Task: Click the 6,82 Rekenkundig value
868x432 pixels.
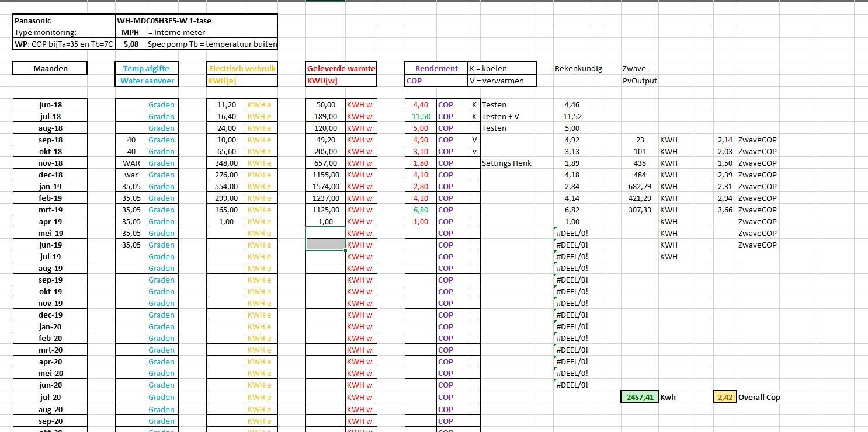Action: (x=572, y=210)
